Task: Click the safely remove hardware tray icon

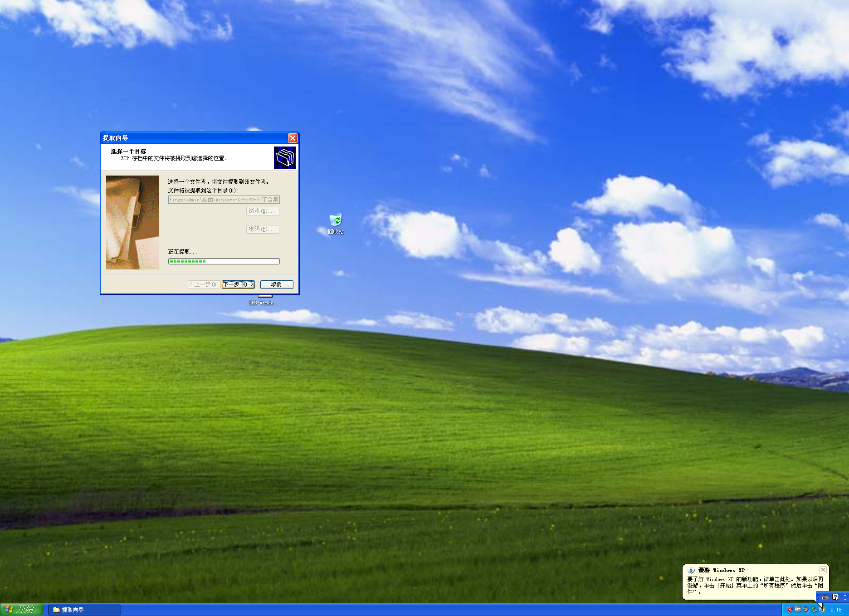Action: coord(814,610)
